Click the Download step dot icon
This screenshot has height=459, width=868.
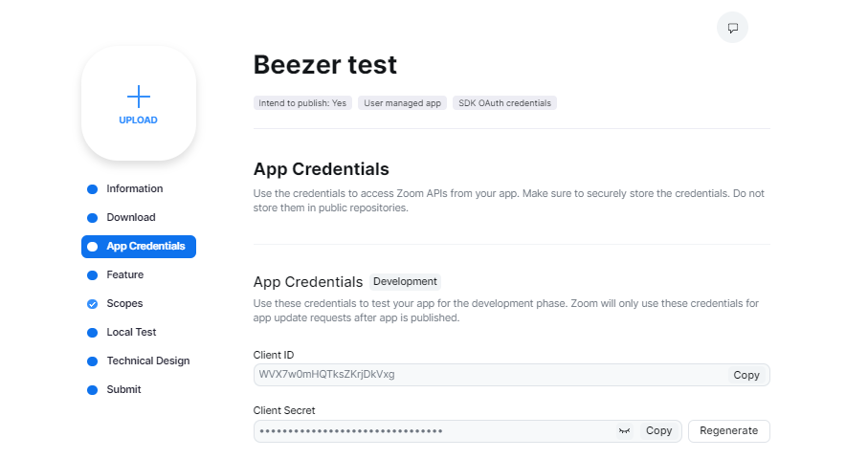[92, 218]
